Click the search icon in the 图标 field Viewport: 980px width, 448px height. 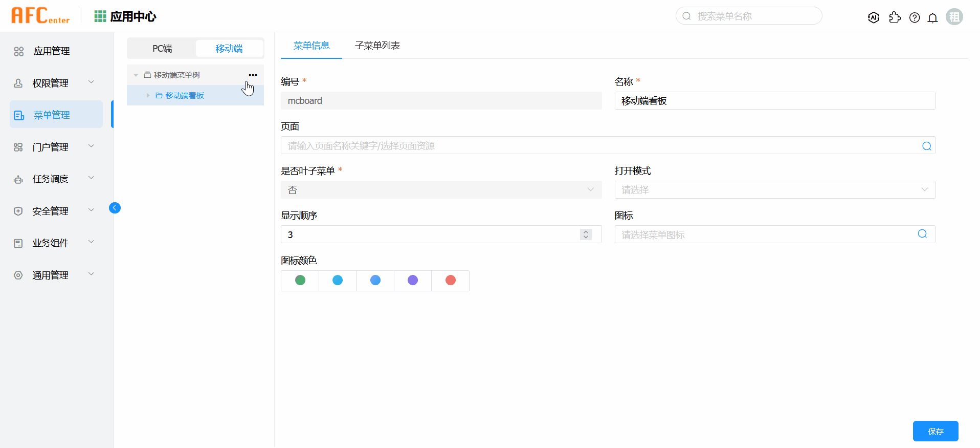pos(922,234)
